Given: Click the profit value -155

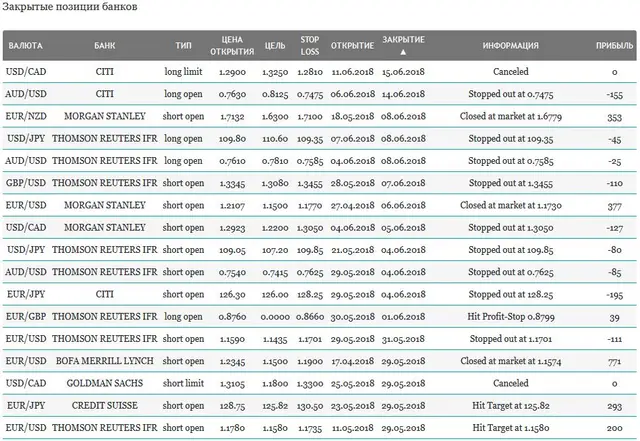Looking at the screenshot, I should pos(614,94).
